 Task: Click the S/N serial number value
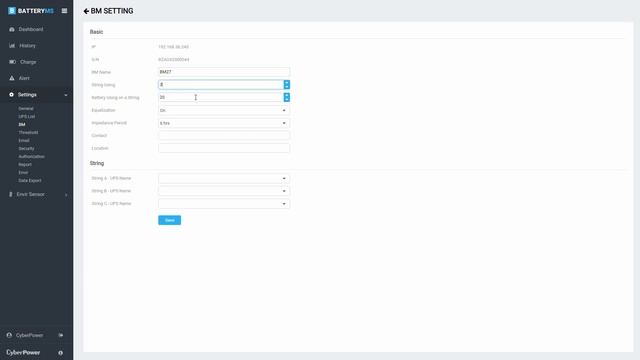[x=173, y=60]
